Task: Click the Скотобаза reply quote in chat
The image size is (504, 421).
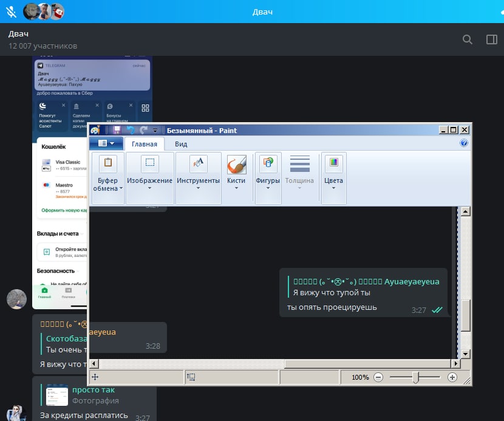Action: (x=64, y=344)
